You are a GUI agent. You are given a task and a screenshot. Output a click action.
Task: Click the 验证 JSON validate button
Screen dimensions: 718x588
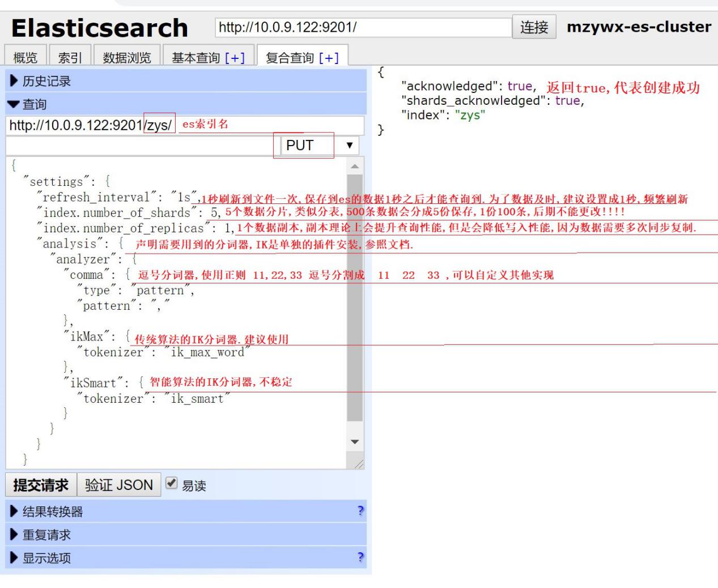coord(119,485)
